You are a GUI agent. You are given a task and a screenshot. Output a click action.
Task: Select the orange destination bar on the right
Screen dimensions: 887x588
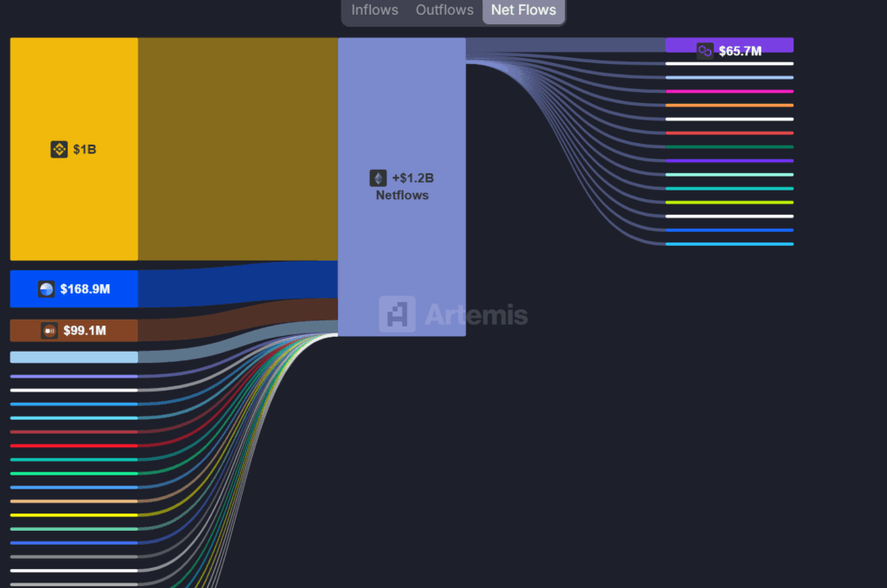coord(729,105)
